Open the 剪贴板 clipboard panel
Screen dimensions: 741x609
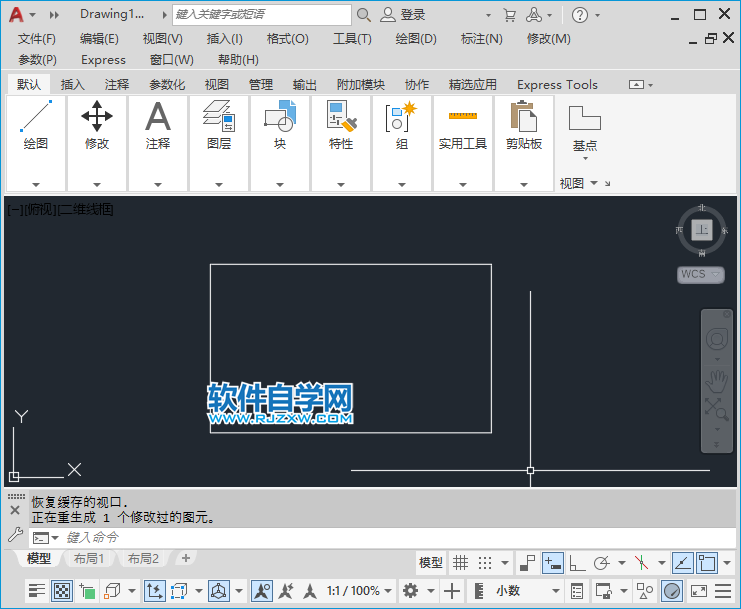point(524,125)
